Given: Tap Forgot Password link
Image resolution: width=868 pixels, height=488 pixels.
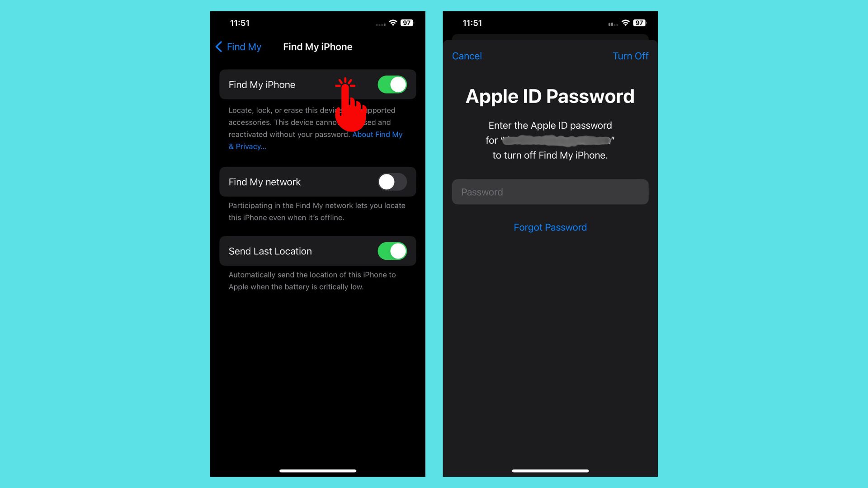Looking at the screenshot, I should tap(550, 227).
